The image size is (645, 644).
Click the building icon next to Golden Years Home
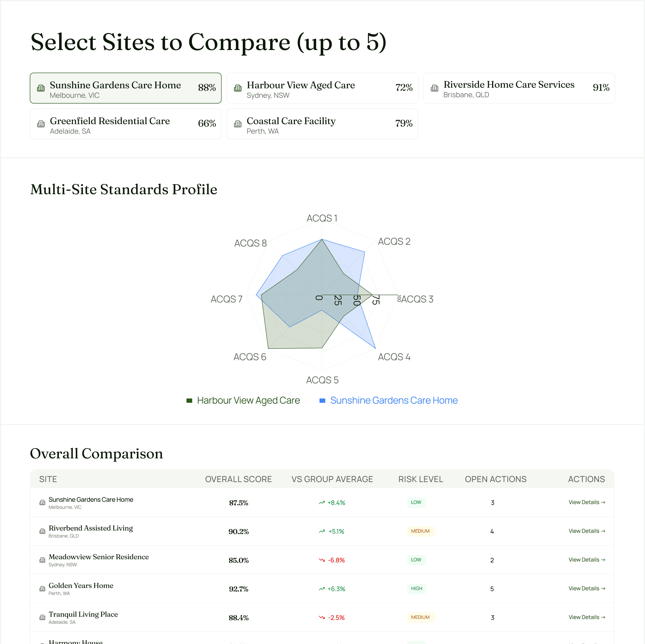coord(42,589)
